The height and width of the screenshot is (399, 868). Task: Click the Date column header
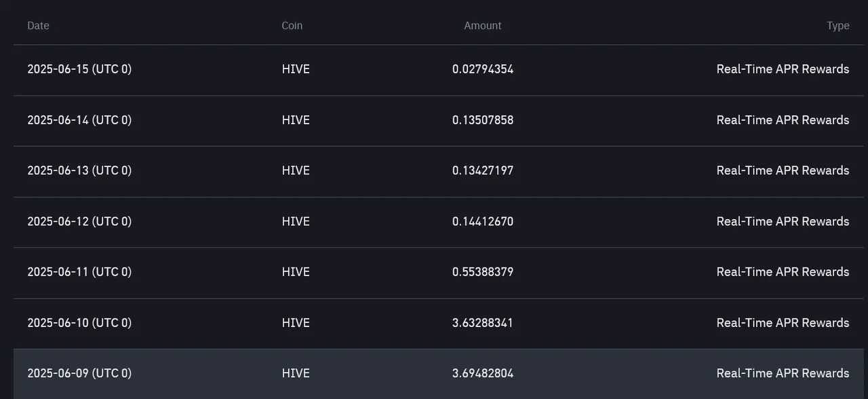click(38, 26)
